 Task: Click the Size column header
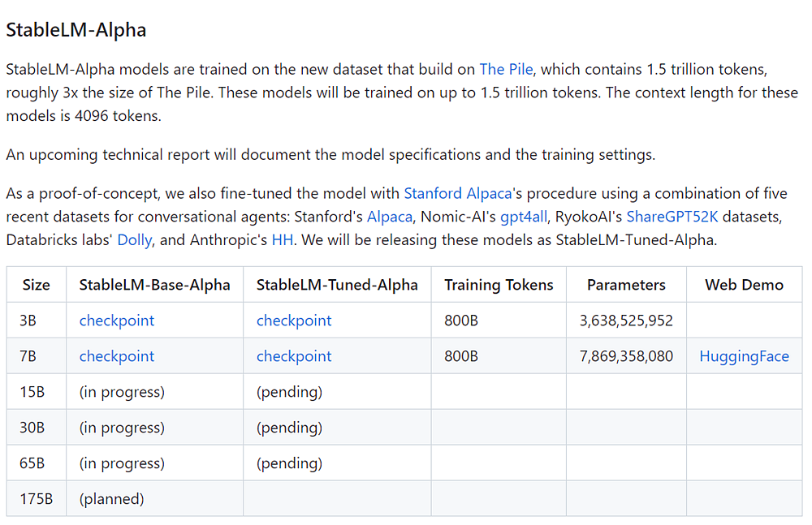(x=37, y=285)
